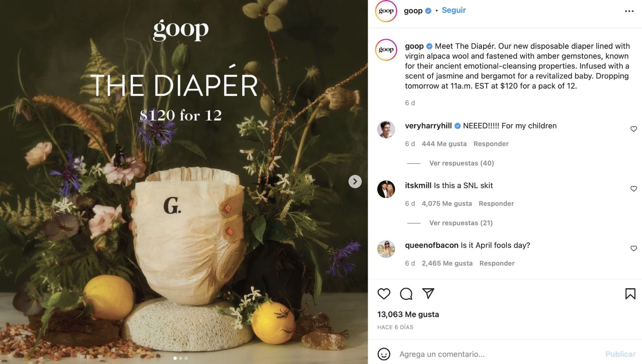
Task: Like itskmill's comment heart
Action: (x=634, y=189)
